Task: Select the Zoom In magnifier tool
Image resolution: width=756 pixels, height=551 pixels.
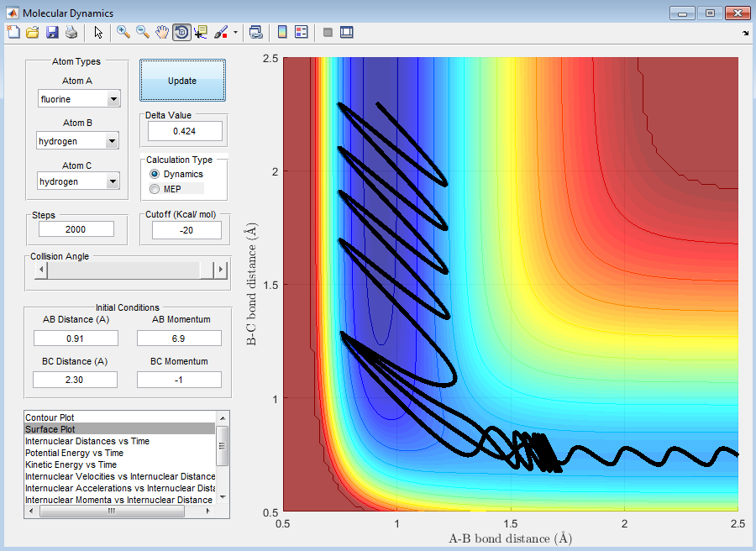Action: tap(123, 32)
